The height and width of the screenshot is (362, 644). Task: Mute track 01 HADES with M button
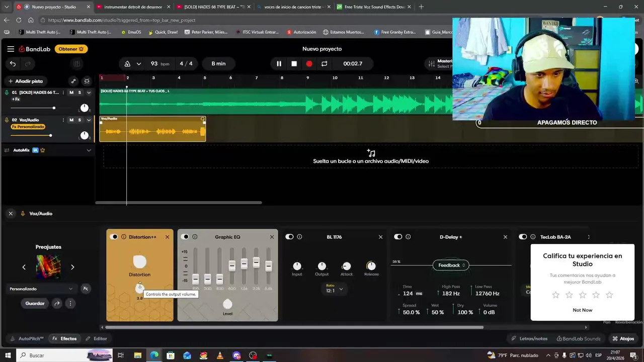click(71, 93)
